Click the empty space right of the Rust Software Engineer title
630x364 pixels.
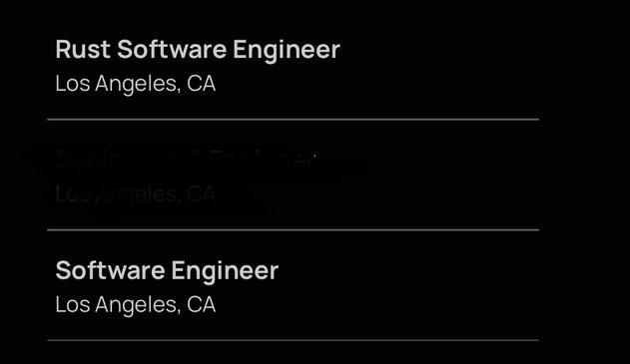[439, 49]
